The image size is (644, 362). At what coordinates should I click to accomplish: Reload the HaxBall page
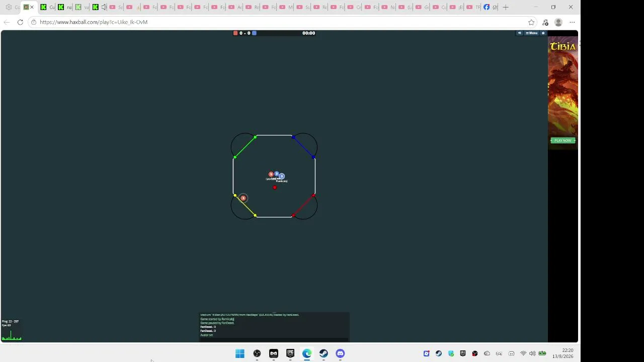(x=20, y=22)
